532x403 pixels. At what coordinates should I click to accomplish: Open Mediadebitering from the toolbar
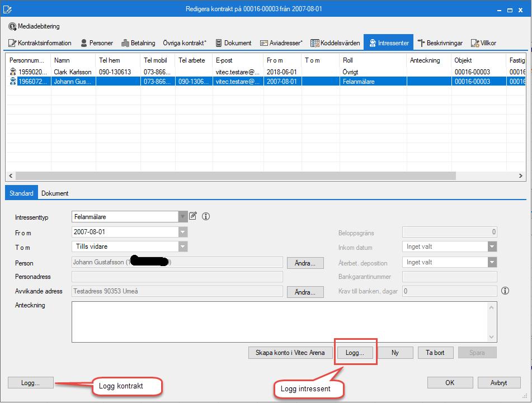point(34,26)
